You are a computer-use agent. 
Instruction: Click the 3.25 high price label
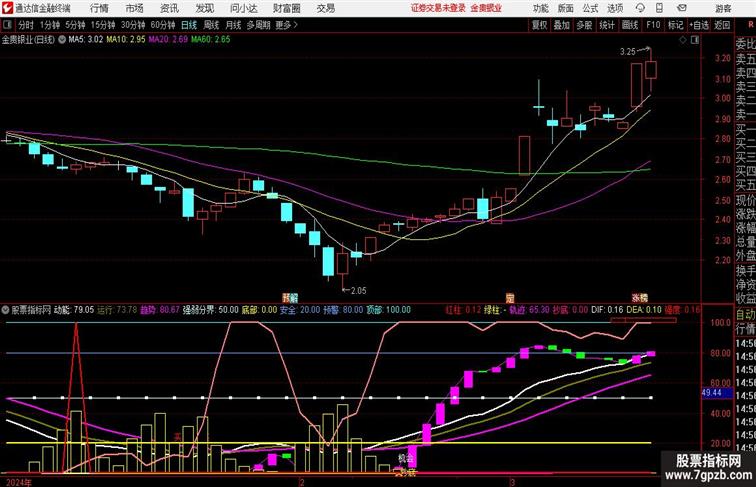point(628,52)
